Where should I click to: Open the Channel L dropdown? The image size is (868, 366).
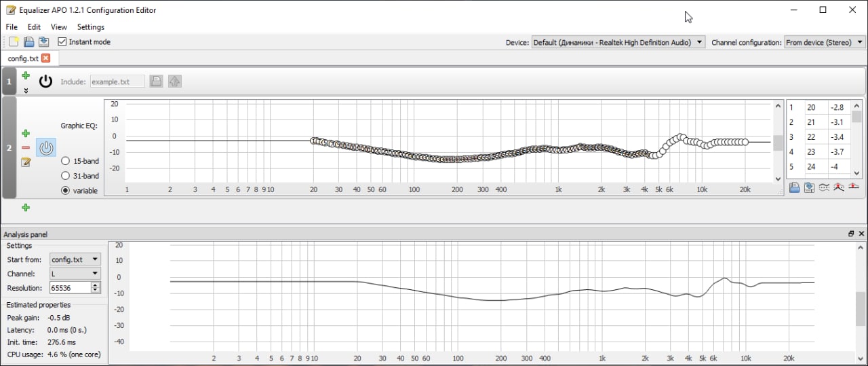click(x=75, y=274)
